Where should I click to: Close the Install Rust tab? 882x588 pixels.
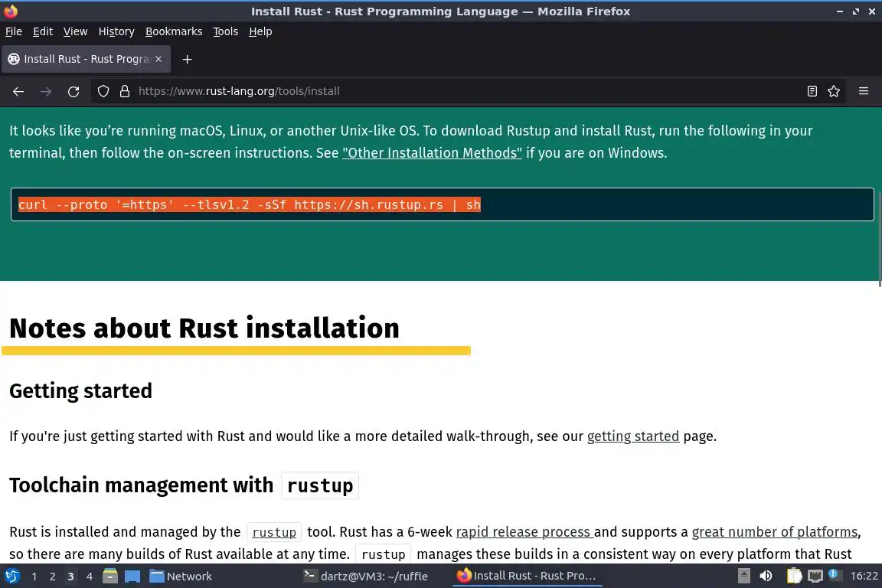pyautogui.click(x=158, y=59)
